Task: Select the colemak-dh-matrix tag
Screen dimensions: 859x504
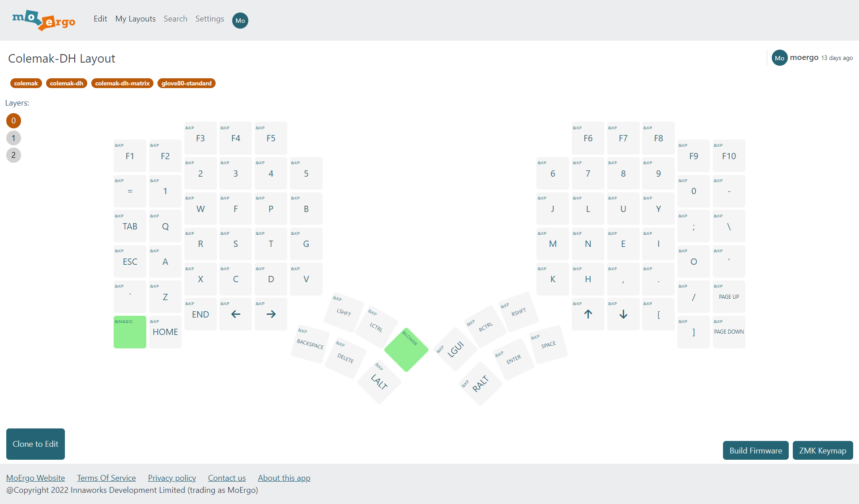Action: click(x=122, y=83)
